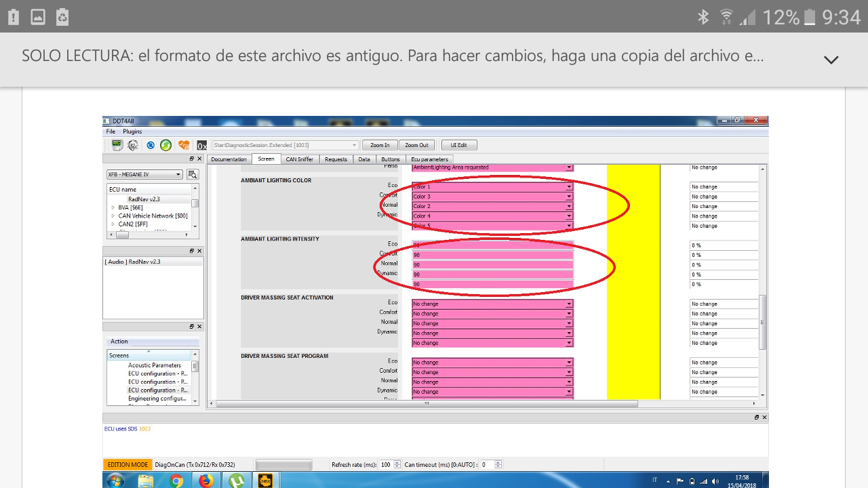Launch Chrome from the Windows taskbar
The height and width of the screenshot is (488, 868).
[x=176, y=481]
